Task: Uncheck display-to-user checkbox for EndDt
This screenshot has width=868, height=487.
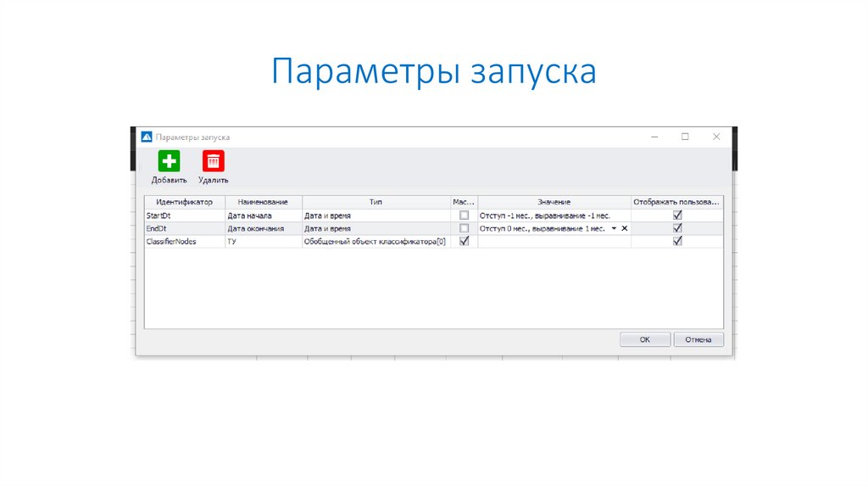Action: 677,228
